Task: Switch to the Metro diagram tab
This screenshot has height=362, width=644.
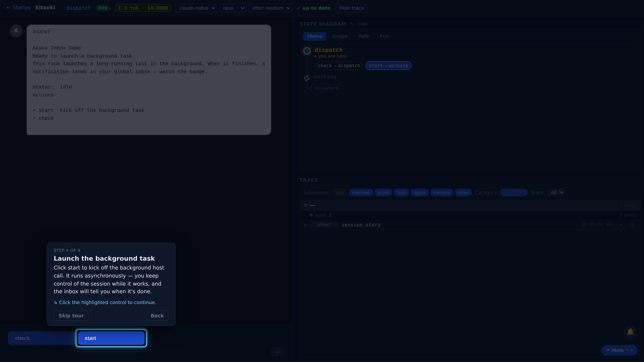Action: (x=315, y=36)
